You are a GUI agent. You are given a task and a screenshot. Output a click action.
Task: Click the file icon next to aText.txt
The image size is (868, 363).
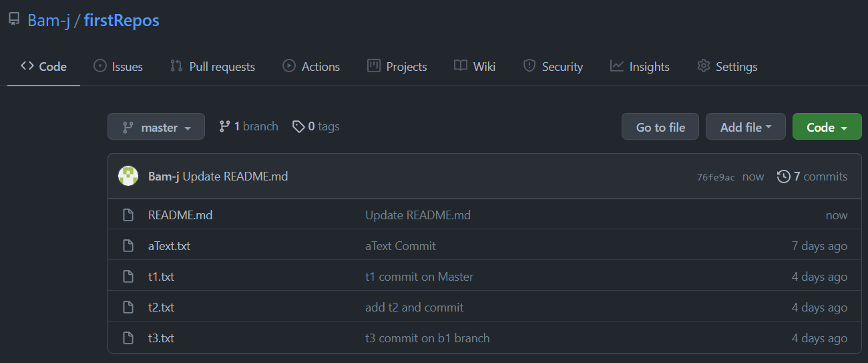click(x=128, y=246)
